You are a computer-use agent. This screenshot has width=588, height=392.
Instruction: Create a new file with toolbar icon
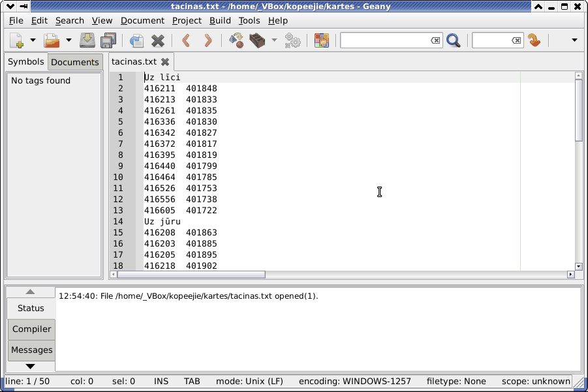pos(17,40)
